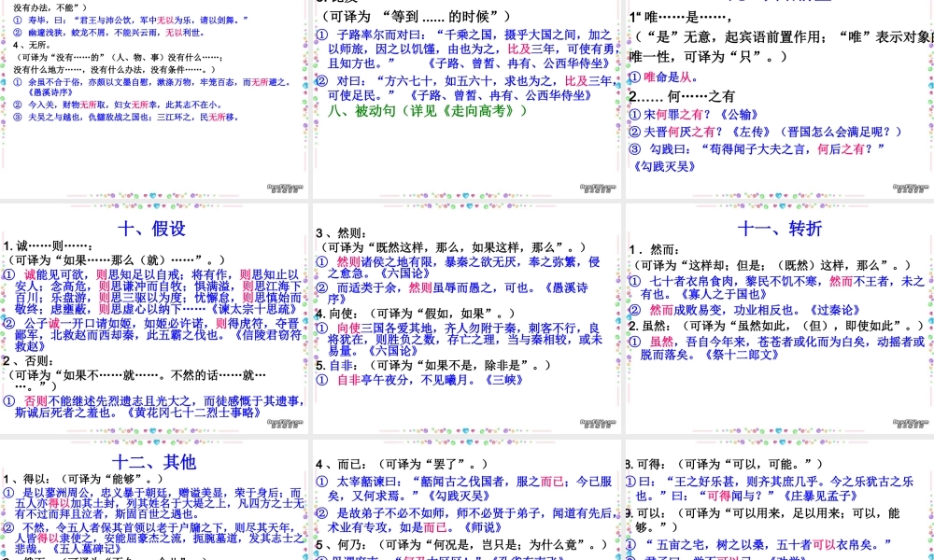Click the citation 《黄花冈七十二烈士事略》
Viewport: 934px width, 560px height.
pyautogui.click(x=193, y=413)
